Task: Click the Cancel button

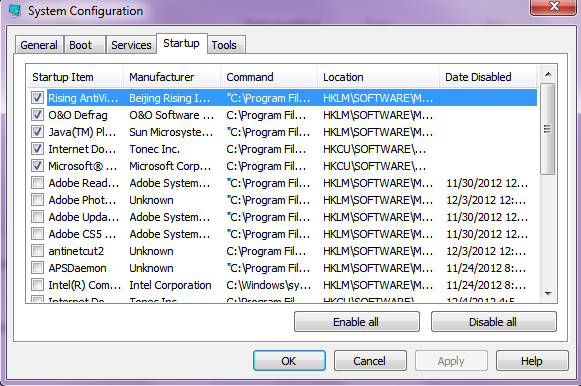Action: coord(370,360)
